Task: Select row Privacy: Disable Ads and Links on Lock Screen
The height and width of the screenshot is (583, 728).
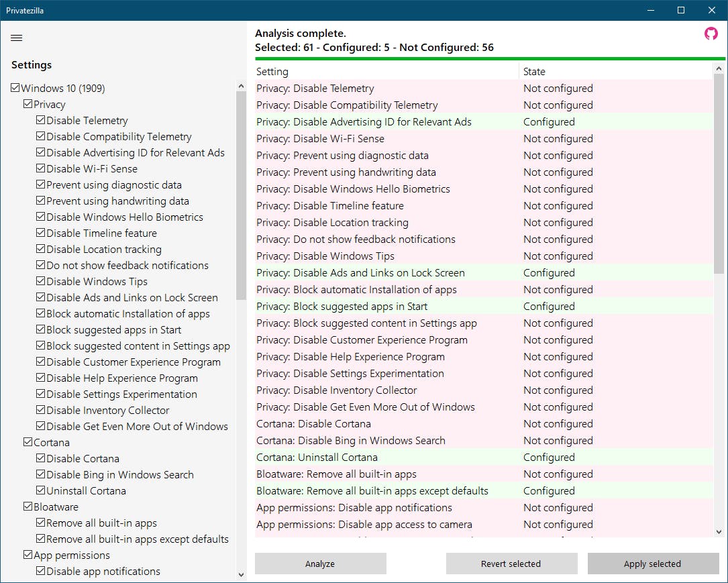Action: (484, 272)
